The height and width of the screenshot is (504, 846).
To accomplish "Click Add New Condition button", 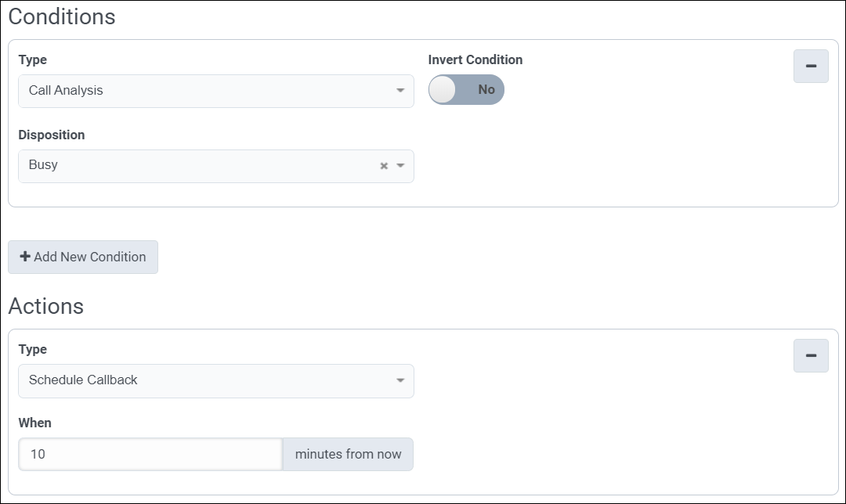I will point(83,257).
